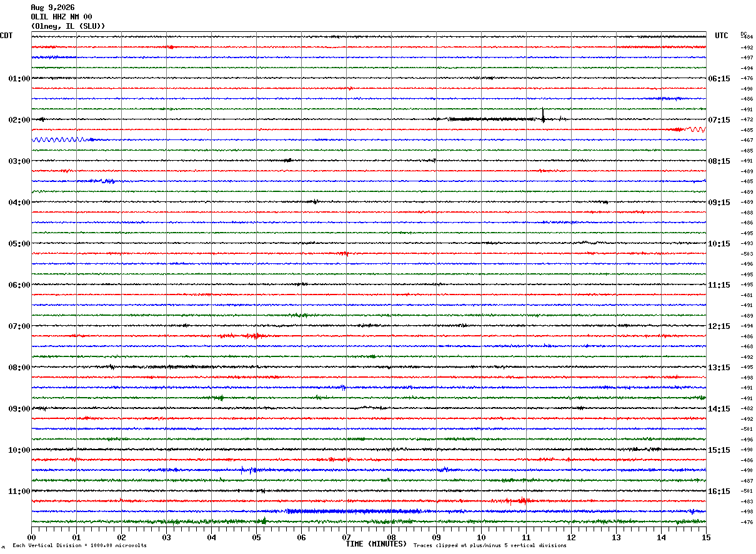The width and height of the screenshot is (756, 554).
Task: Click the minute 05 tick on time axis
Action: pyautogui.click(x=256, y=537)
